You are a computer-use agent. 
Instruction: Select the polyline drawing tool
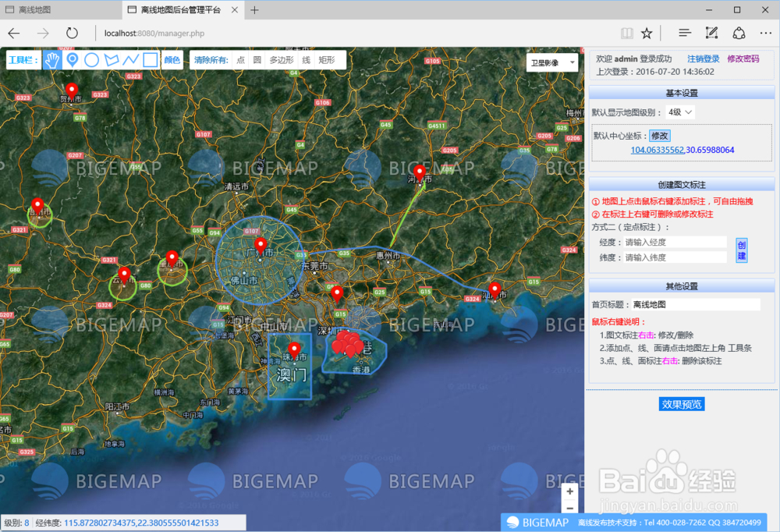point(130,59)
